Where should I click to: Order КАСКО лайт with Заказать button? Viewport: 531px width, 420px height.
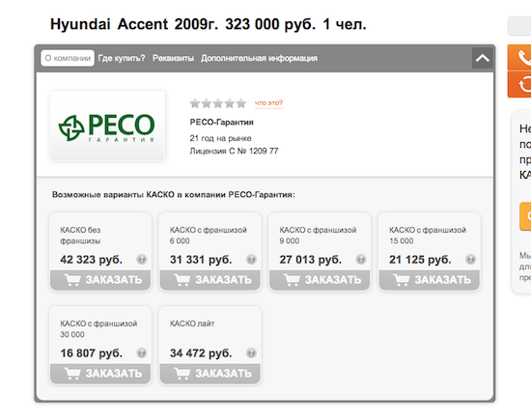click(210, 374)
